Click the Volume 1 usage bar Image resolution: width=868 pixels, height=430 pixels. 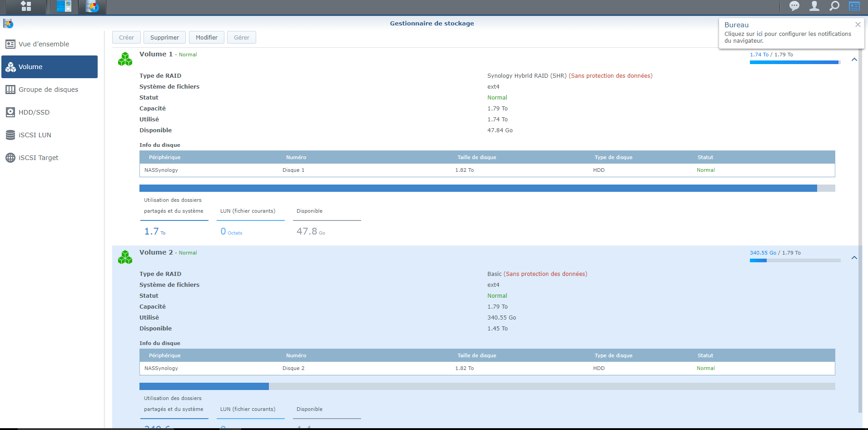(x=487, y=188)
